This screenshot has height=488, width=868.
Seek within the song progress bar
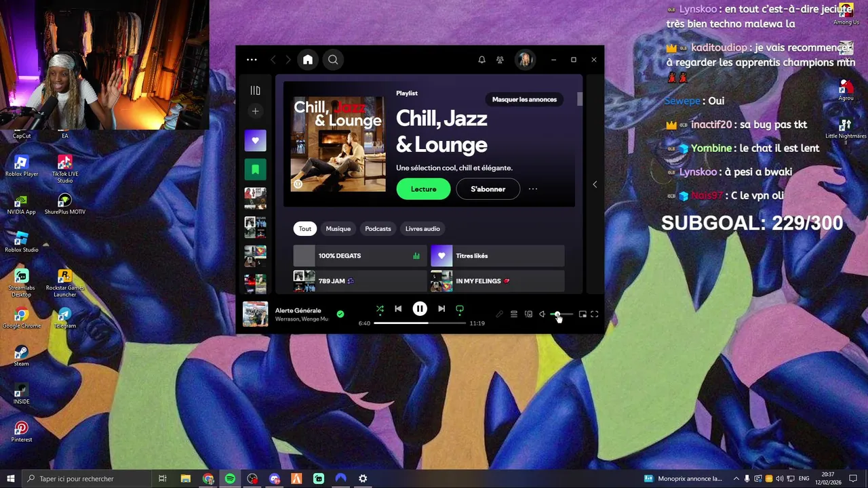[x=420, y=323]
